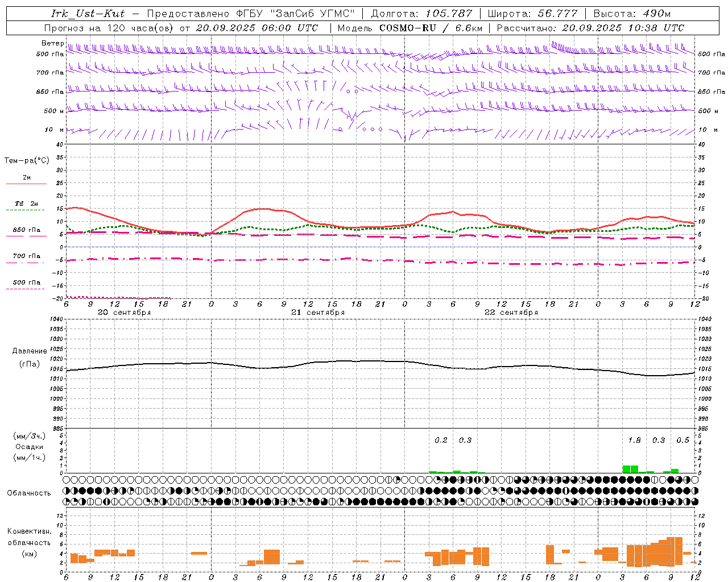The height and width of the screenshot is (582, 728).
Task: Click the (мм/3ч.) precipitation unit label
Action: click(30, 436)
